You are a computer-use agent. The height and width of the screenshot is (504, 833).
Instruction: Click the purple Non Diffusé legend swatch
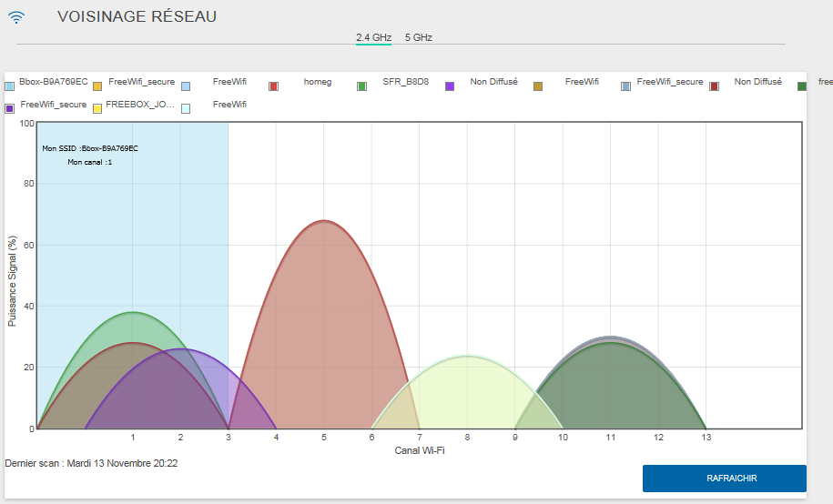point(450,86)
